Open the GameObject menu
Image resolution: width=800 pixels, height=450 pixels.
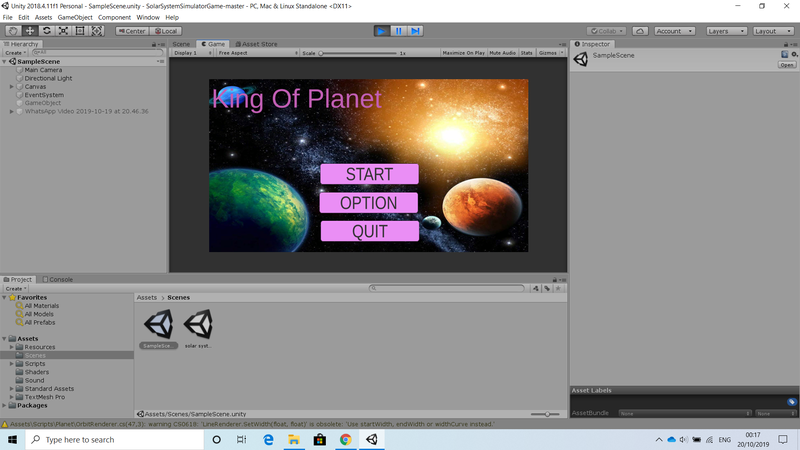coord(74,17)
